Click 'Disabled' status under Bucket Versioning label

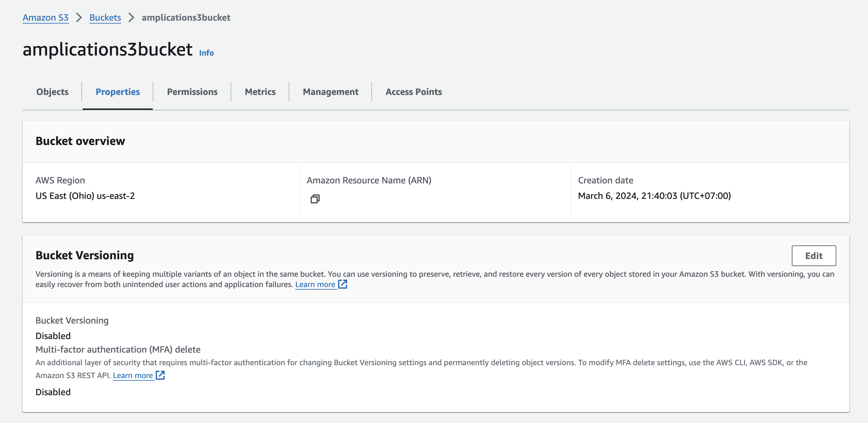(53, 336)
